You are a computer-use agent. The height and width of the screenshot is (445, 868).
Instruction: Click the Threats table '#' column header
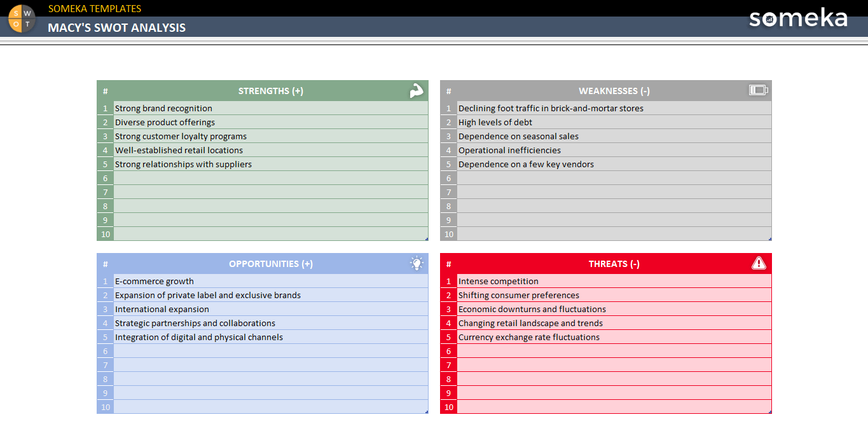pyautogui.click(x=449, y=264)
